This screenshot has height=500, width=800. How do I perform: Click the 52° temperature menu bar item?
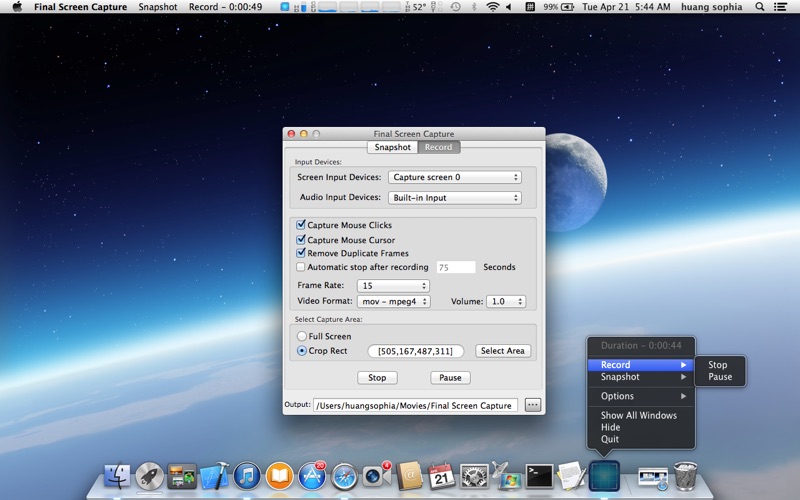[x=416, y=7]
